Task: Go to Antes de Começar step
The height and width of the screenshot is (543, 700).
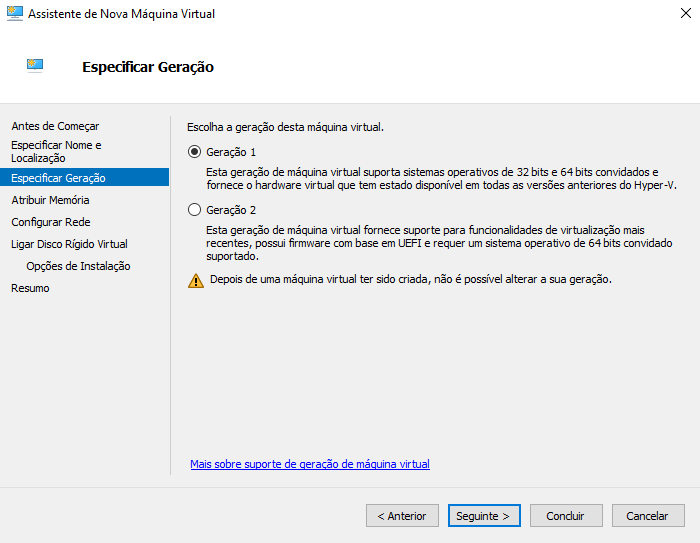Action: pyautogui.click(x=55, y=126)
